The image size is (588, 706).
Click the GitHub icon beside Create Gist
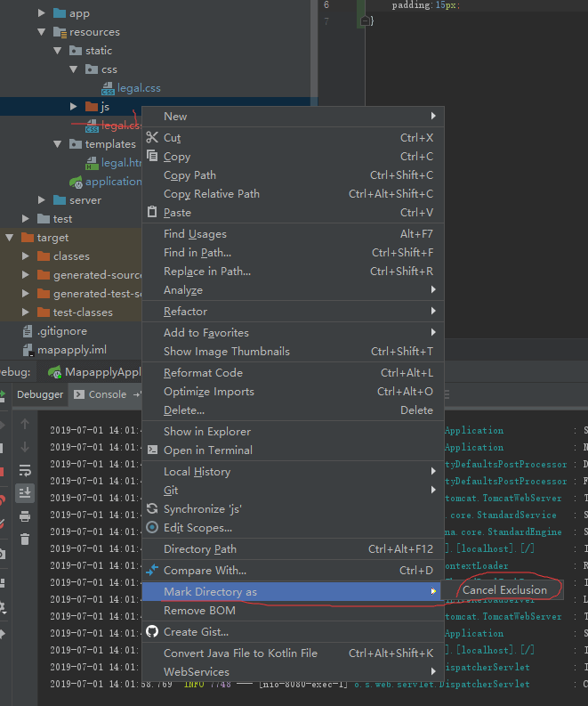click(152, 632)
